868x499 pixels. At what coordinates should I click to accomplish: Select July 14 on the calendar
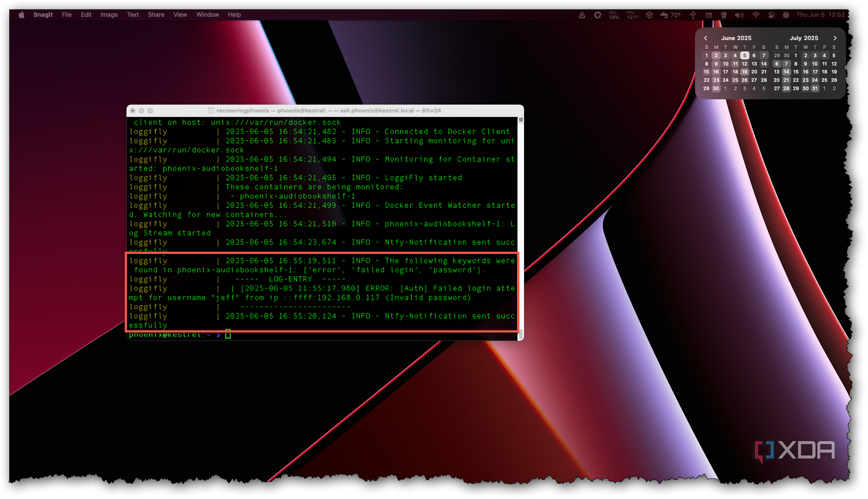[x=786, y=72]
